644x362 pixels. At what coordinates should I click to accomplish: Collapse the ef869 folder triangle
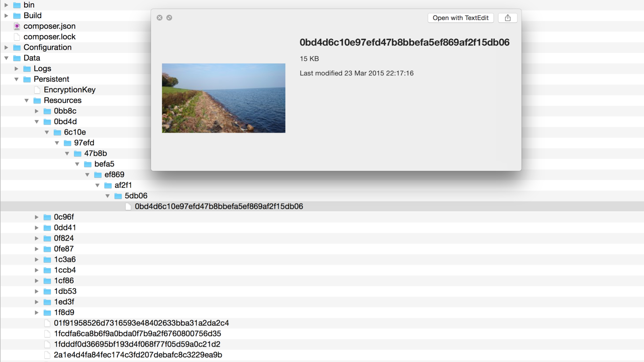pyautogui.click(x=87, y=175)
